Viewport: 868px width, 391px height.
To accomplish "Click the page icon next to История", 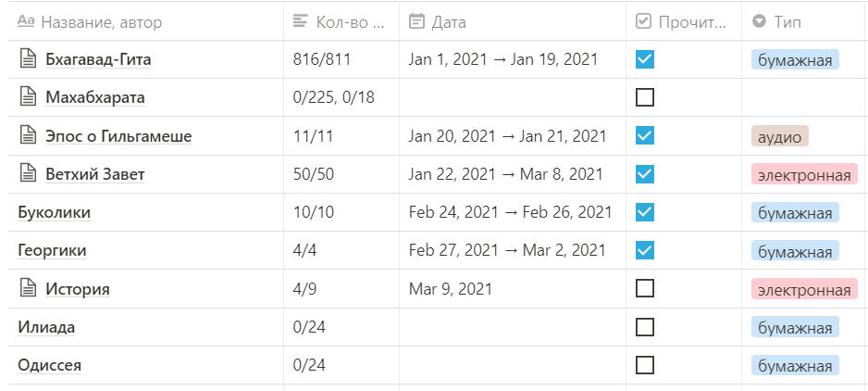I will coord(27,289).
